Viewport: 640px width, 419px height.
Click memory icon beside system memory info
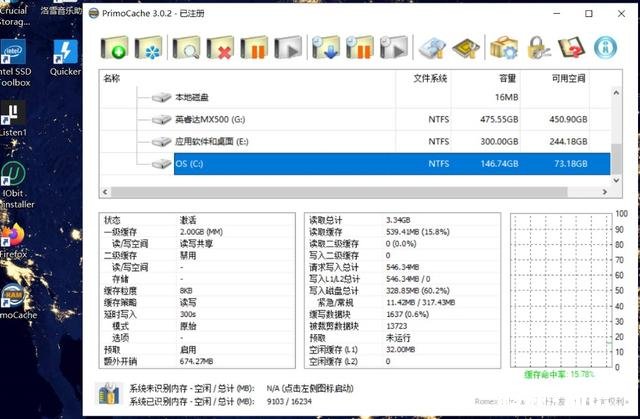tap(109, 394)
